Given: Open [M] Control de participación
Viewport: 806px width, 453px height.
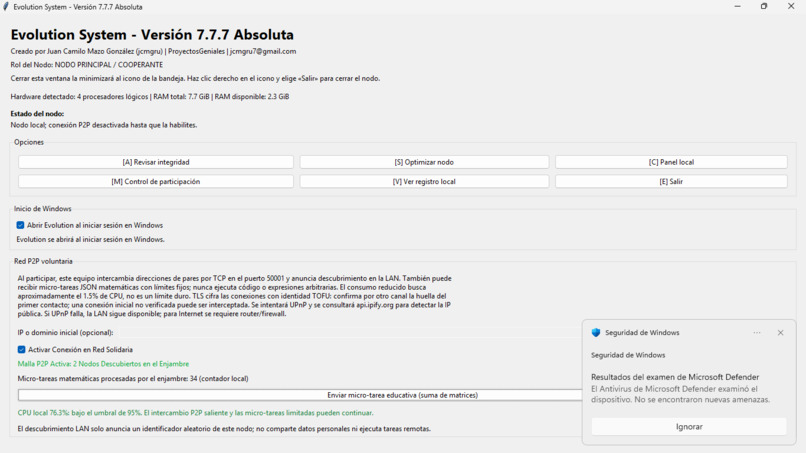Looking at the screenshot, I should coord(156,182).
